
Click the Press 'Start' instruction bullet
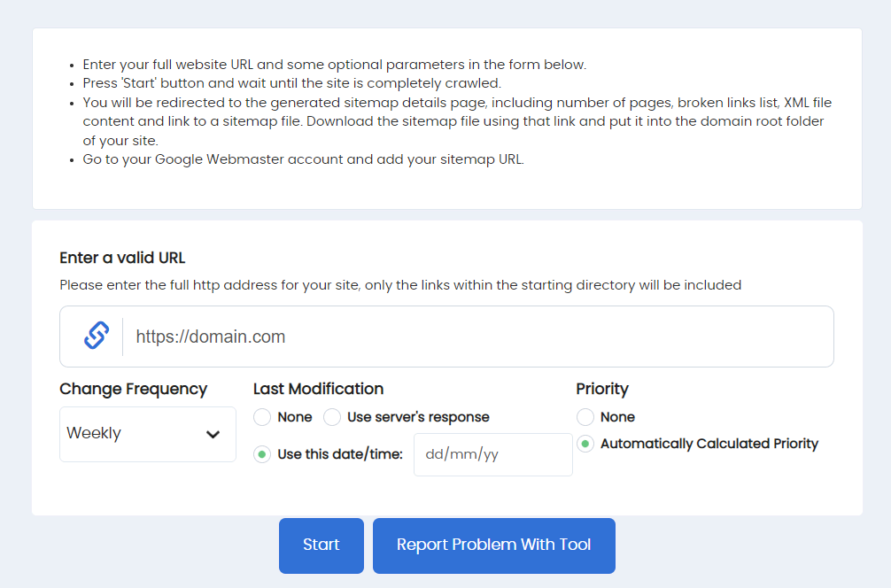(x=291, y=83)
